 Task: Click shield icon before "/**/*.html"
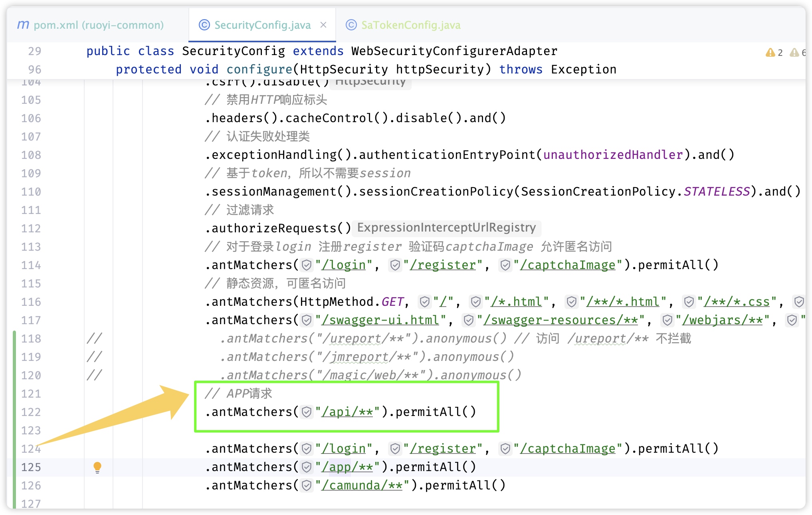[x=572, y=302]
